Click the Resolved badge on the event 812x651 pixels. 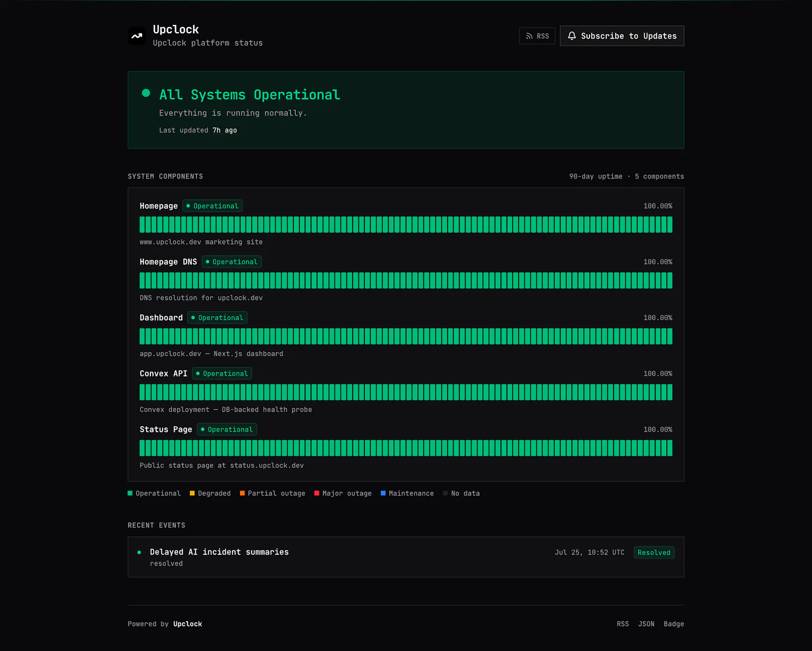point(654,553)
